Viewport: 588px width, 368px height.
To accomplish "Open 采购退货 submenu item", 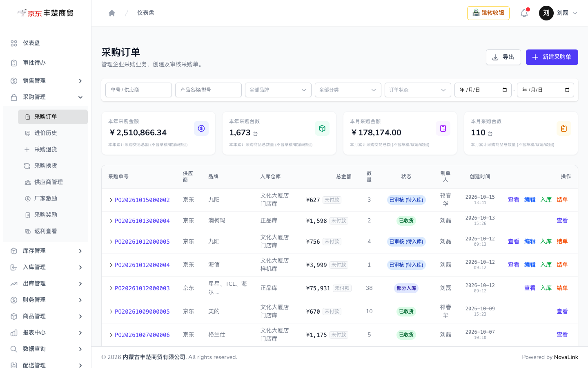I will pos(53,150).
